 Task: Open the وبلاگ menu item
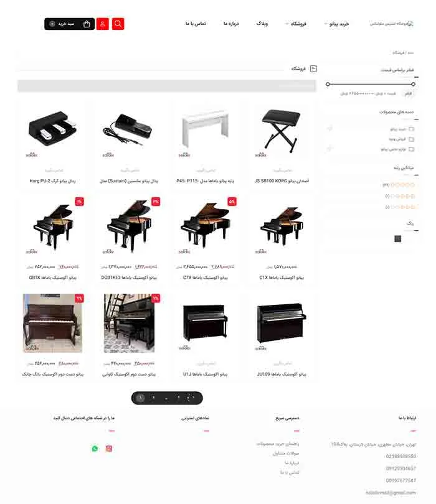click(x=262, y=24)
